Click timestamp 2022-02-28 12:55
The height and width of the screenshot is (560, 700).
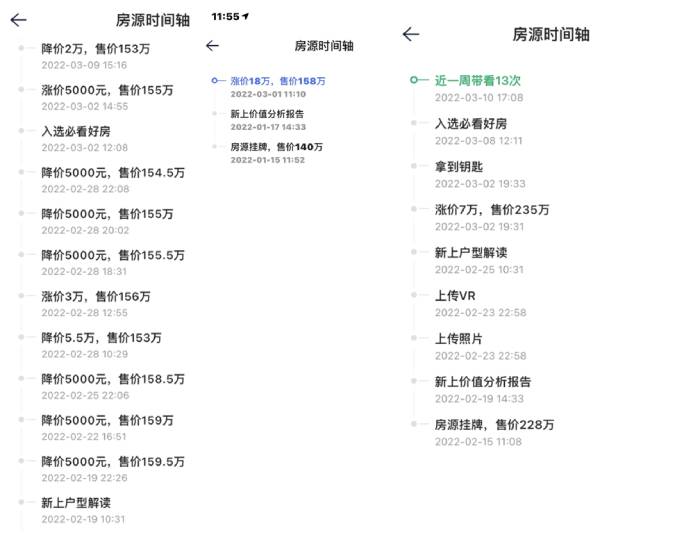(x=84, y=313)
